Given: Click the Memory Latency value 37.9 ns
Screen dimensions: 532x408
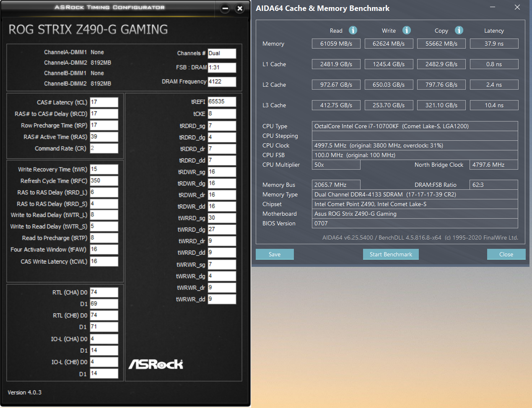Looking at the screenshot, I should click(494, 44).
